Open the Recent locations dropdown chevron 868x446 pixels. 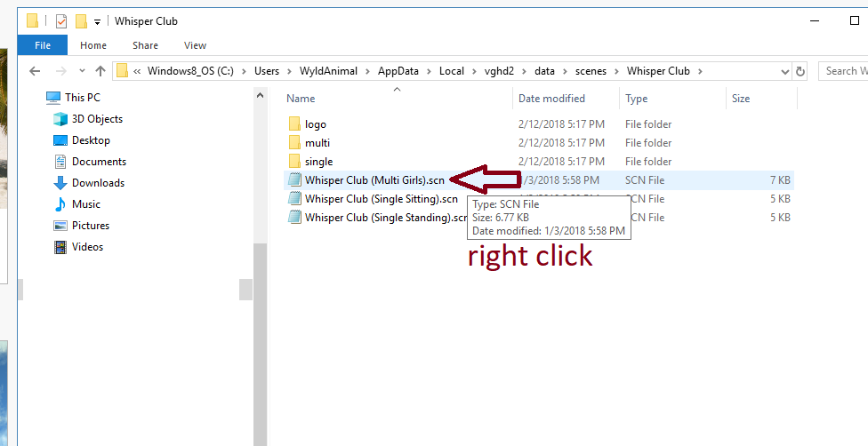(x=80, y=72)
